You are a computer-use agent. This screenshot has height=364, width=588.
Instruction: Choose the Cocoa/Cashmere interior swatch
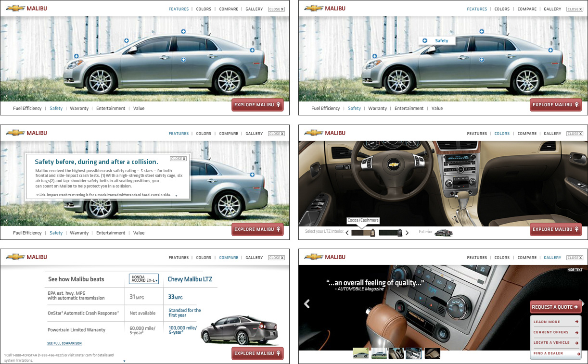(x=363, y=233)
